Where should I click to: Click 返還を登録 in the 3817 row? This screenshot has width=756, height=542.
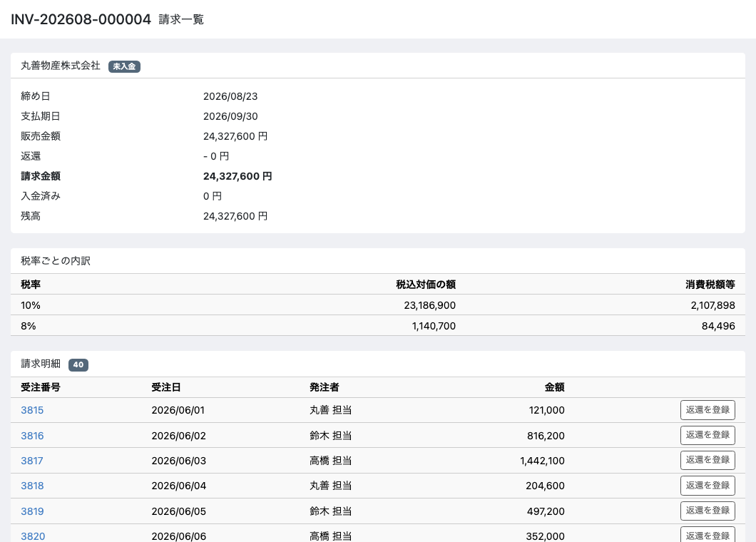(x=708, y=460)
